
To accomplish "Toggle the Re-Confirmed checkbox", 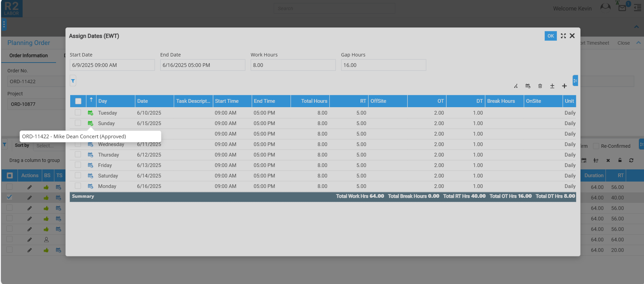I will 596,146.
